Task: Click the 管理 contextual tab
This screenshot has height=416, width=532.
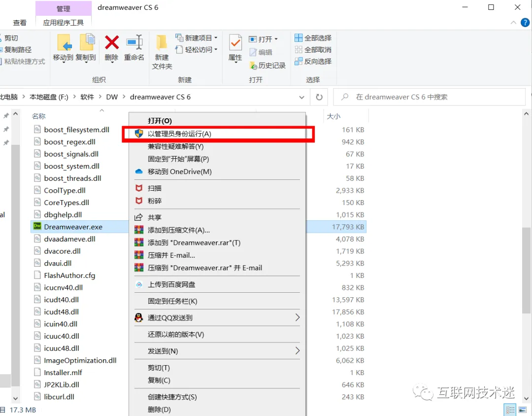Action: 64,8
